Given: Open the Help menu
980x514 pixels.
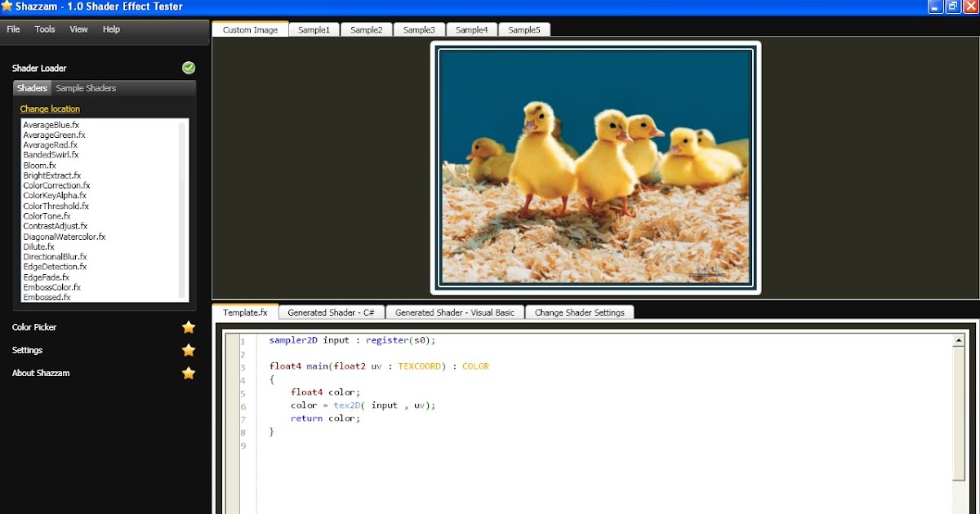Looking at the screenshot, I should tap(111, 29).
